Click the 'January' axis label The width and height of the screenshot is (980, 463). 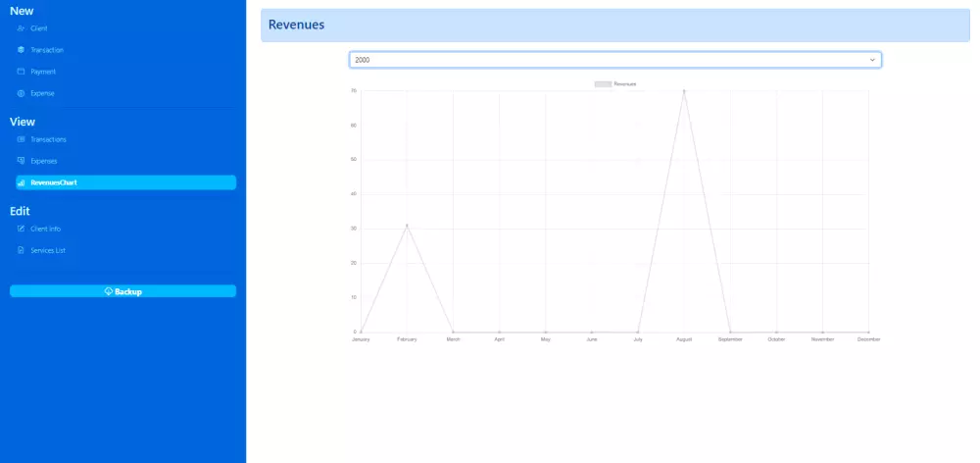[x=361, y=339]
